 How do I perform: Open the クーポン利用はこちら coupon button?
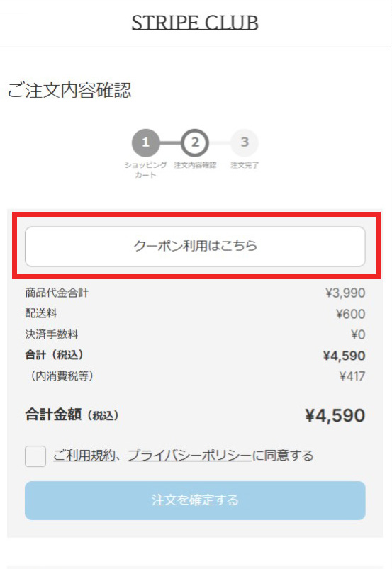tap(195, 247)
